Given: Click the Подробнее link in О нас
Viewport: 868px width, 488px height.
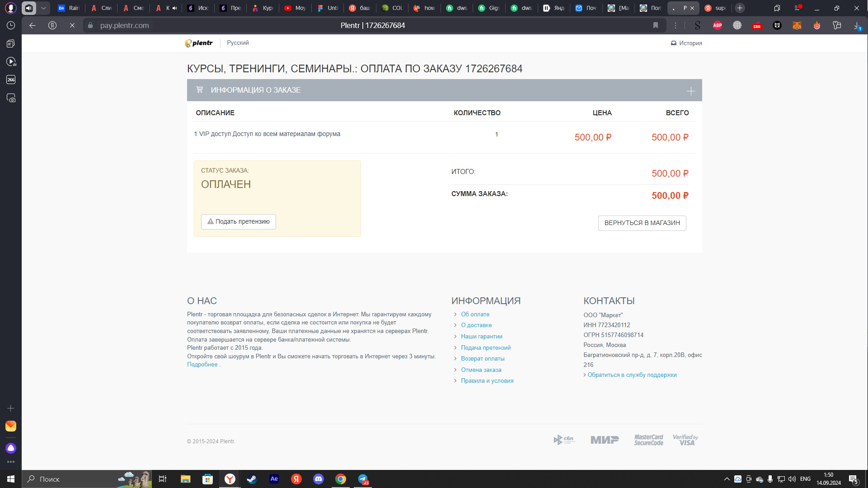Looking at the screenshot, I should pyautogui.click(x=202, y=365).
